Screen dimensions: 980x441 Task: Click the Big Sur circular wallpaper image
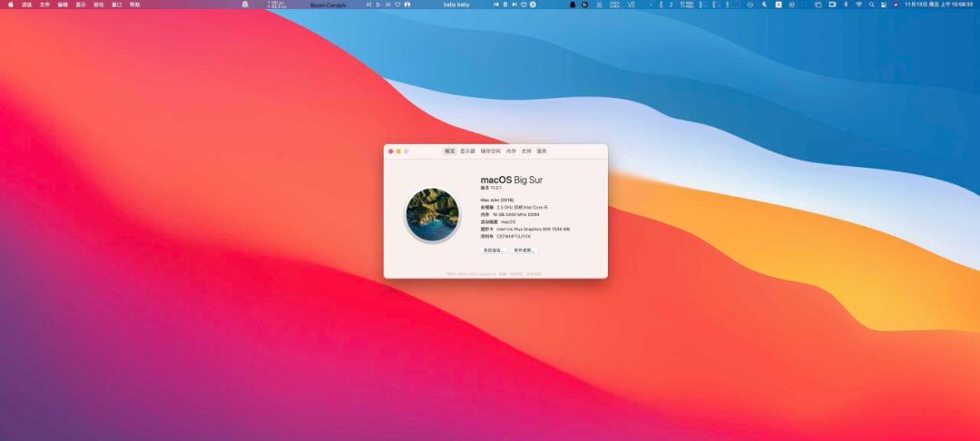pyautogui.click(x=433, y=214)
